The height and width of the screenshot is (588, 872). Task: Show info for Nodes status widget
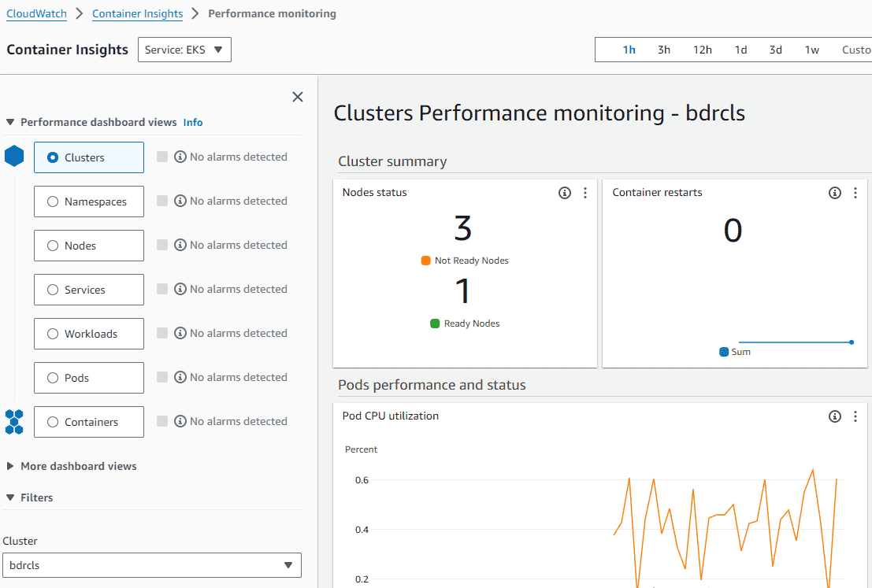click(565, 193)
